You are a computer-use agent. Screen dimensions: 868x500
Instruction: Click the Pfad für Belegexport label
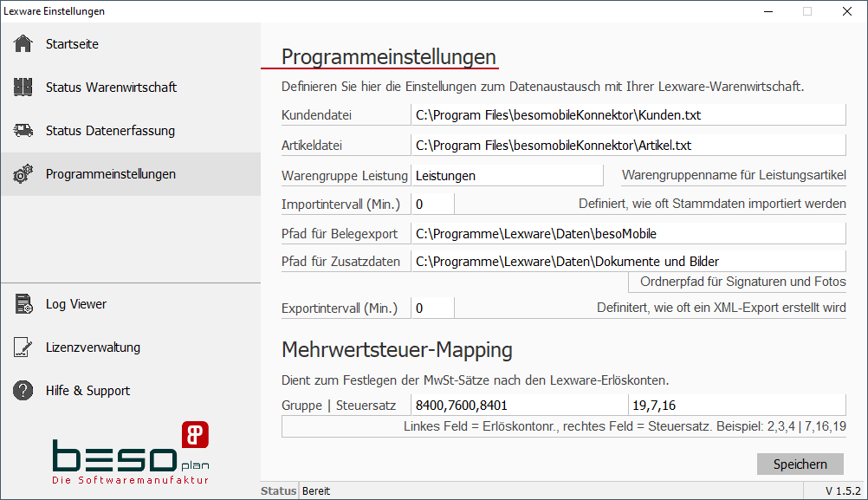tap(340, 234)
